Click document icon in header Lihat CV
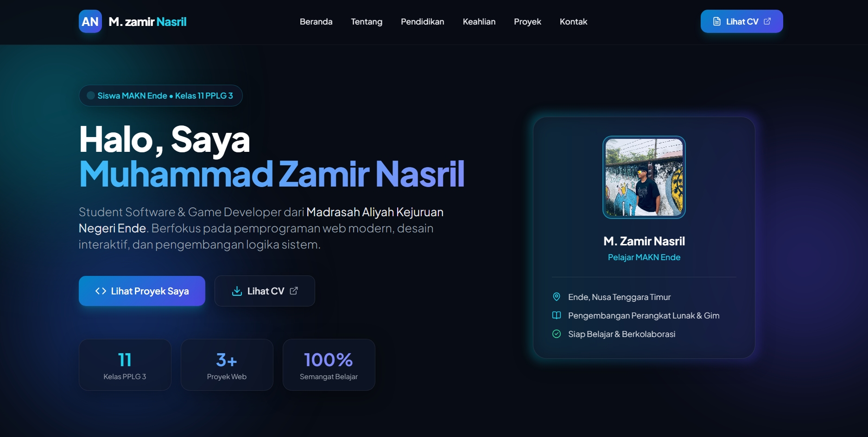The height and width of the screenshot is (437, 868). 717,21
